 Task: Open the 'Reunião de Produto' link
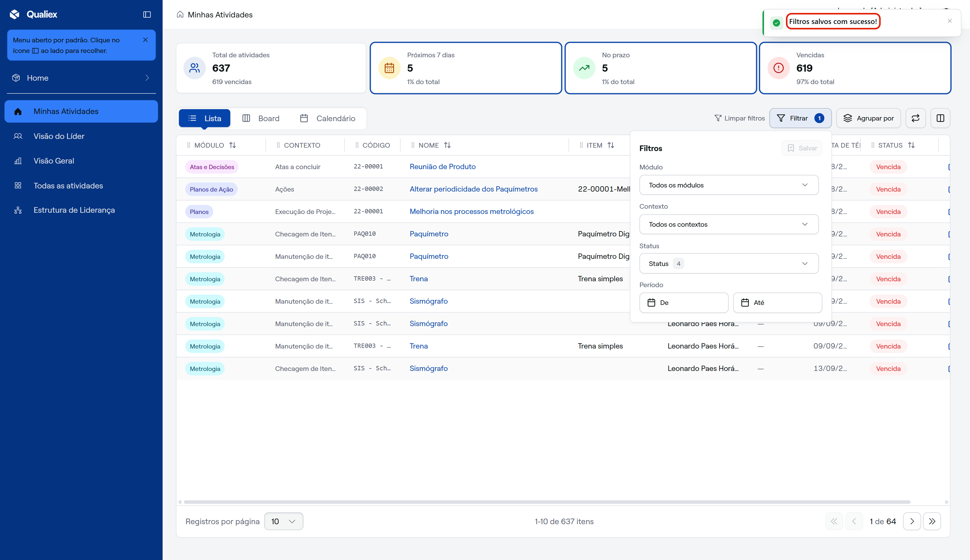(442, 167)
